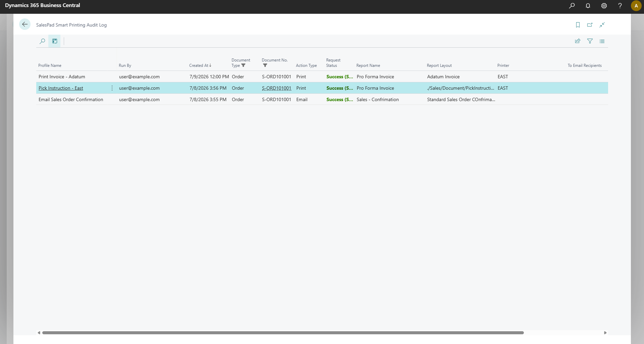Open the user account avatar
Screen dimensions: 644x344
(636, 6)
